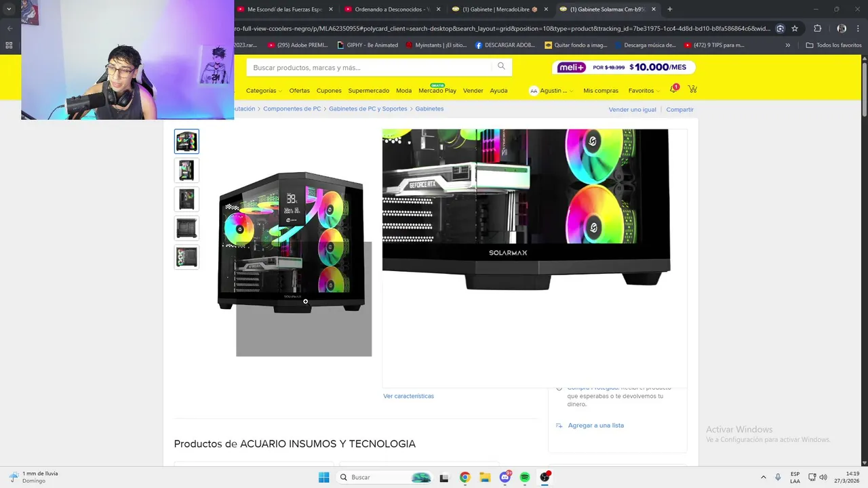
Task: Open OBS Studio from the taskbar
Action: (x=545, y=477)
